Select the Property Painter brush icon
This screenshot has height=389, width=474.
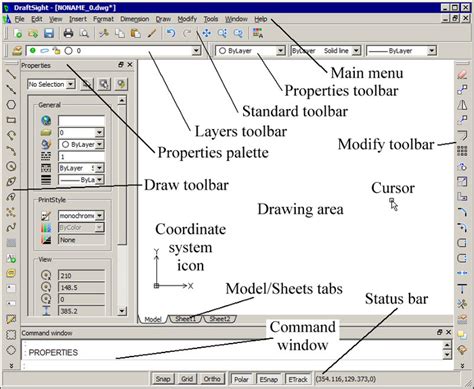point(152,33)
